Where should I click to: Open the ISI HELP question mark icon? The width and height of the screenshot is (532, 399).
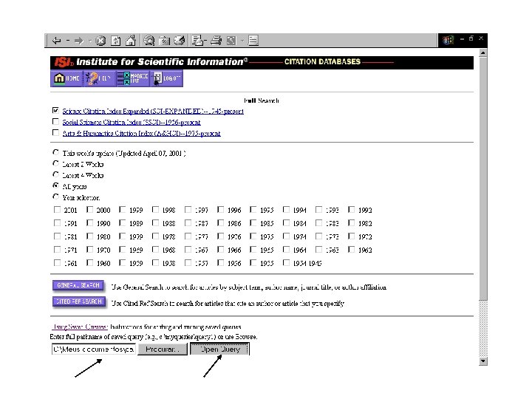tap(99, 78)
